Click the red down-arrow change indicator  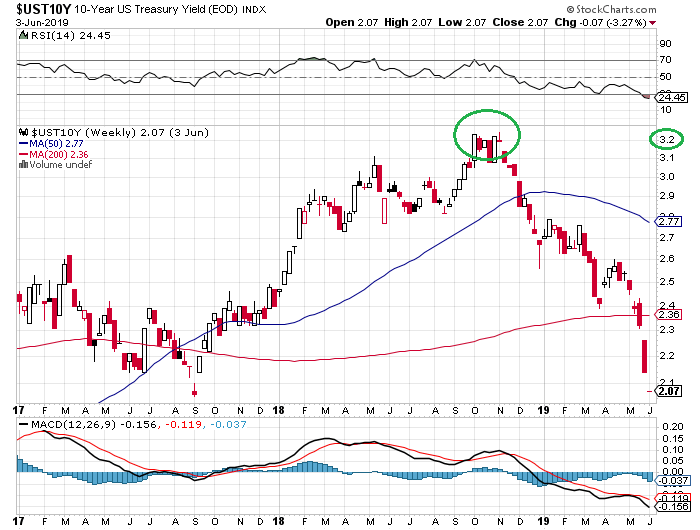(653, 23)
